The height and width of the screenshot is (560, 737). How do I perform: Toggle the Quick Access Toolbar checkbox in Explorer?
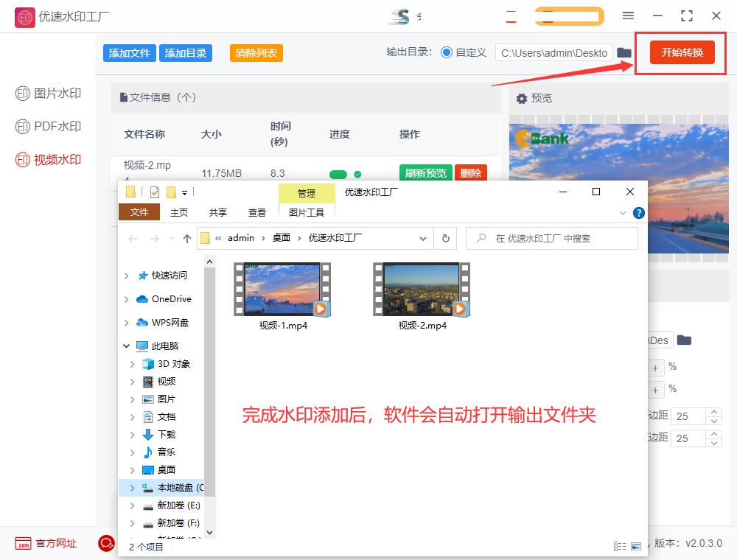tap(156, 192)
